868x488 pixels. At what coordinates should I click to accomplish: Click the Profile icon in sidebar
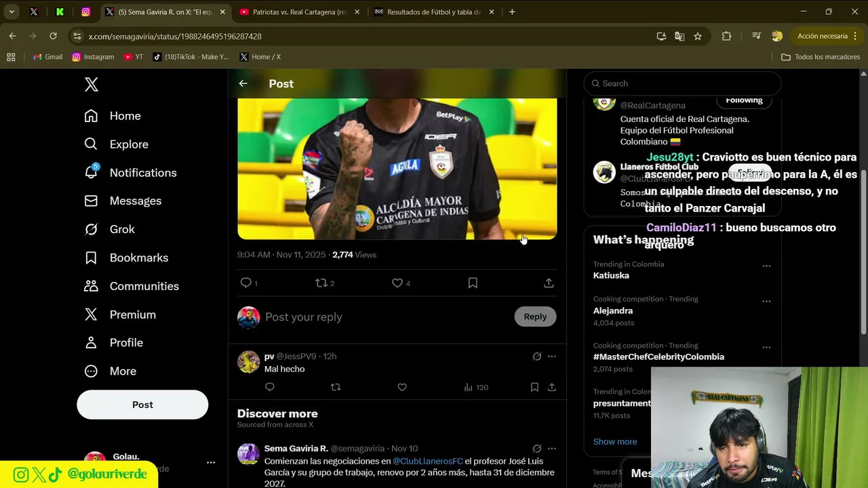click(x=91, y=343)
